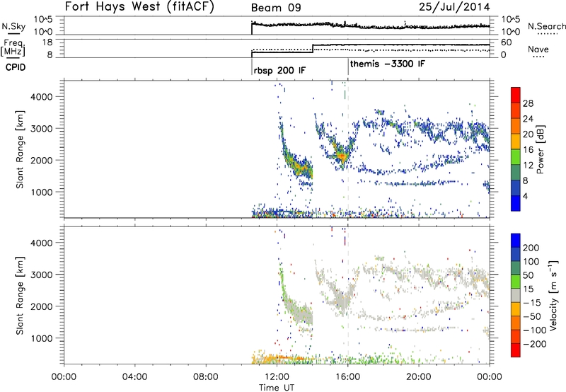Click the "08:00" time tick label
Screen dimensions: 566x392
point(206,377)
